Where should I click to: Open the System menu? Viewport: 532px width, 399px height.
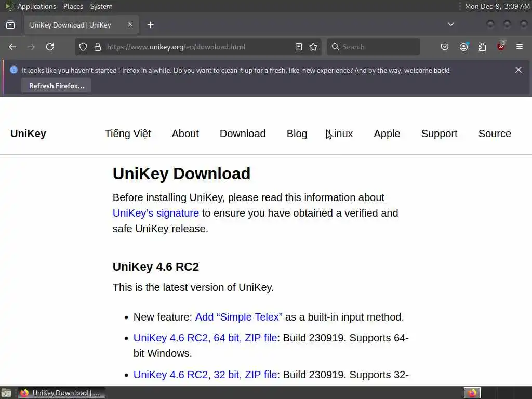click(101, 6)
